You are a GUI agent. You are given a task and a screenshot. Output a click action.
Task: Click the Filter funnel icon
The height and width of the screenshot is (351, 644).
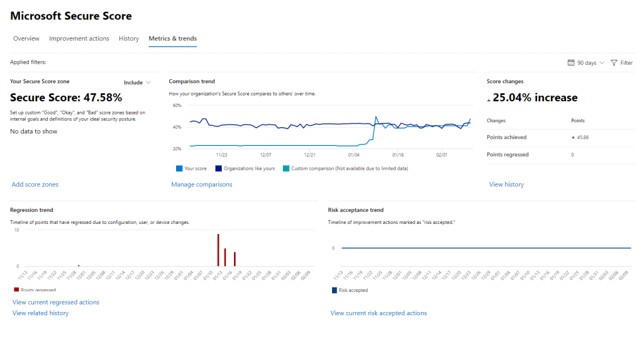click(x=614, y=63)
